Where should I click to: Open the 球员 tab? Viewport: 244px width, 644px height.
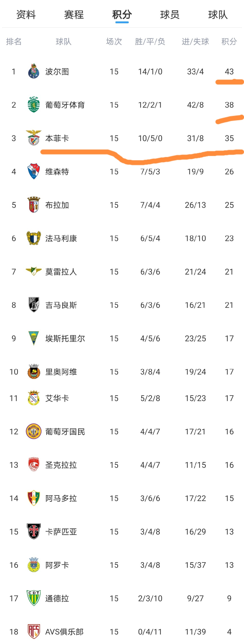[x=170, y=14]
